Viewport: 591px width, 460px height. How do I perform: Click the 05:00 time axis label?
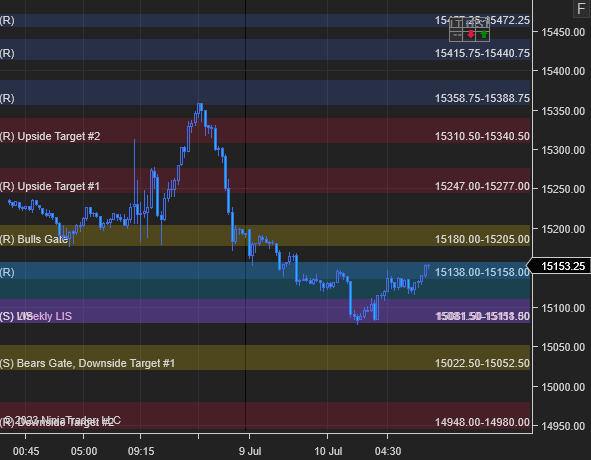point(84,451)
